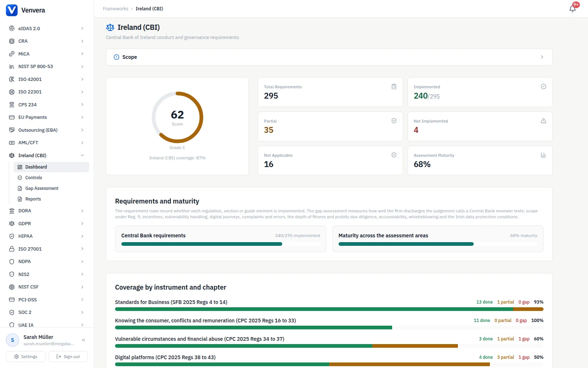
Task: Open the NIS2 framework item
Action: click(x=47, y=274)
